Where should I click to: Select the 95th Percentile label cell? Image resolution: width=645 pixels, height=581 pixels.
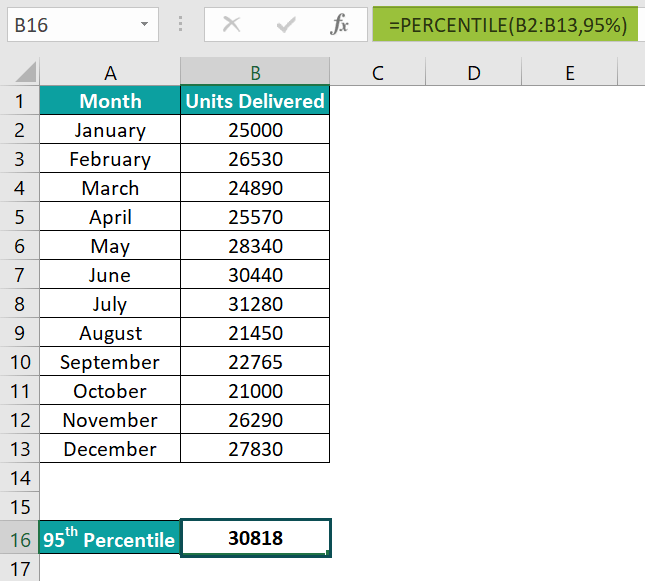coord(110,539)
